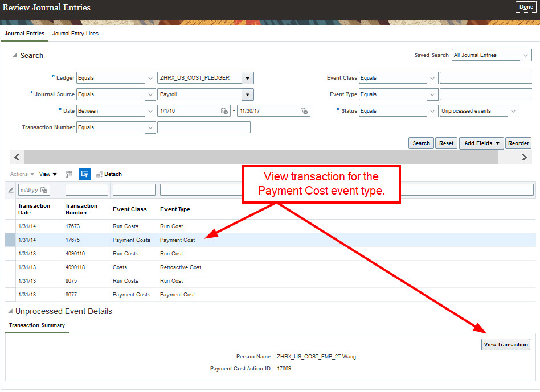Click the Payment Cost Action ID 17669

(x=284, y=369)
